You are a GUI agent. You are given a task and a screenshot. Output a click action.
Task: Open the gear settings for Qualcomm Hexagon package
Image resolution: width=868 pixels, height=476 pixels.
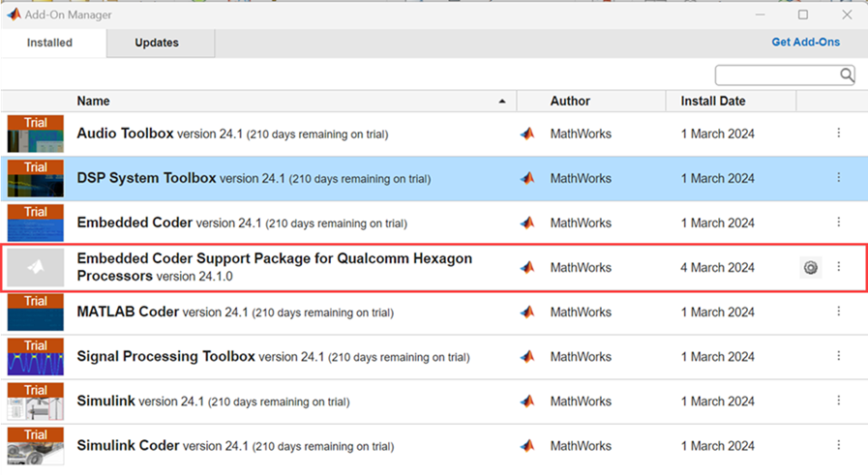tap(810, 268)
